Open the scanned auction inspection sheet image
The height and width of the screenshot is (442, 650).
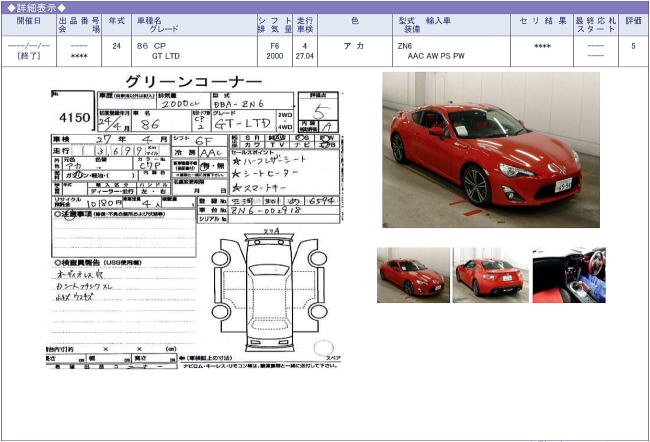click(x=195, y=222)
